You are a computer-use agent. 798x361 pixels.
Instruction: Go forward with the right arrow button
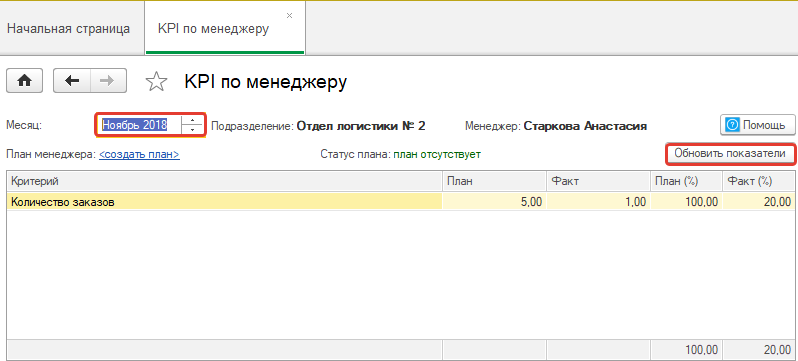point(108,81)
